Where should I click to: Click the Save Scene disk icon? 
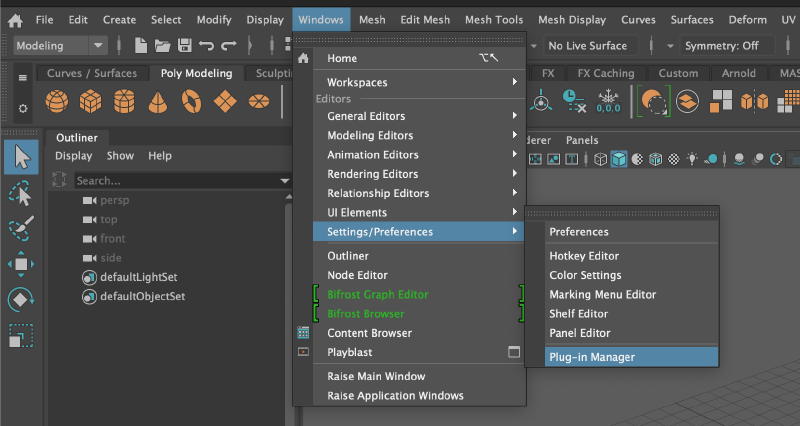184,45
